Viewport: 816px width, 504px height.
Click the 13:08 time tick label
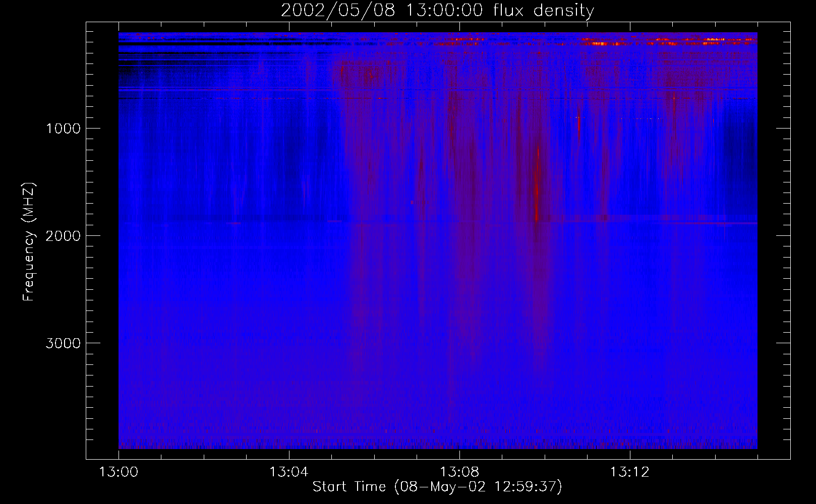point(459,472)
